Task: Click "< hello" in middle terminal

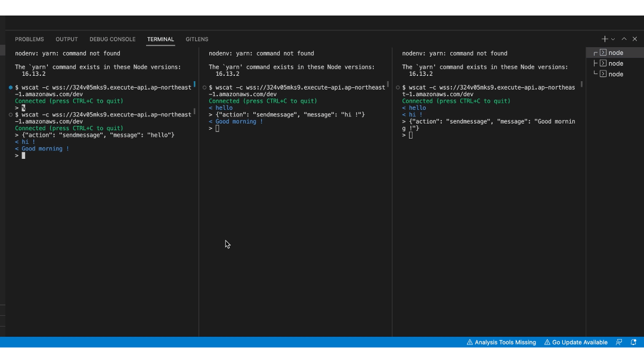Action: pos(221,107)
